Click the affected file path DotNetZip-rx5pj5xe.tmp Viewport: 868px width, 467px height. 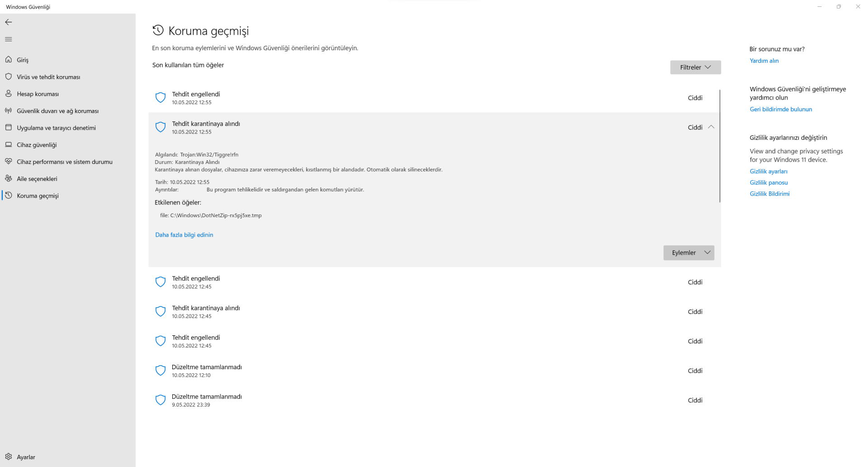pyautogui.click(x=211, y=215)
